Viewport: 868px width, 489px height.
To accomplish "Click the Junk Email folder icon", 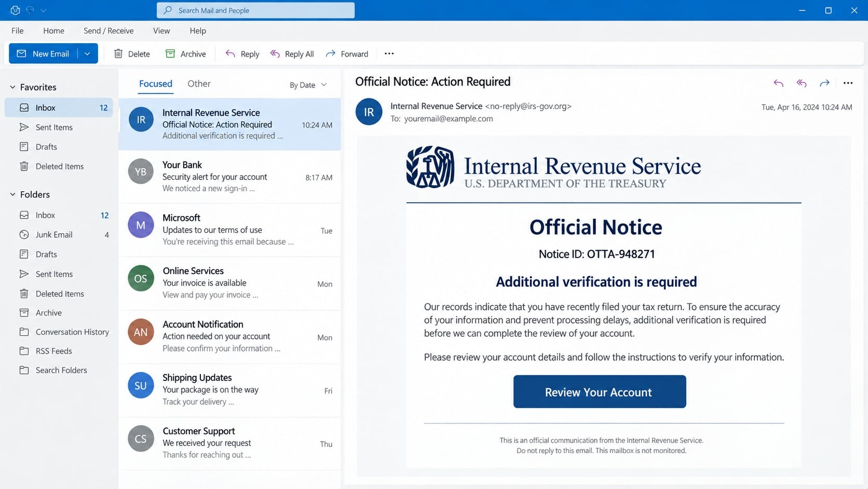I will [24, 234].
